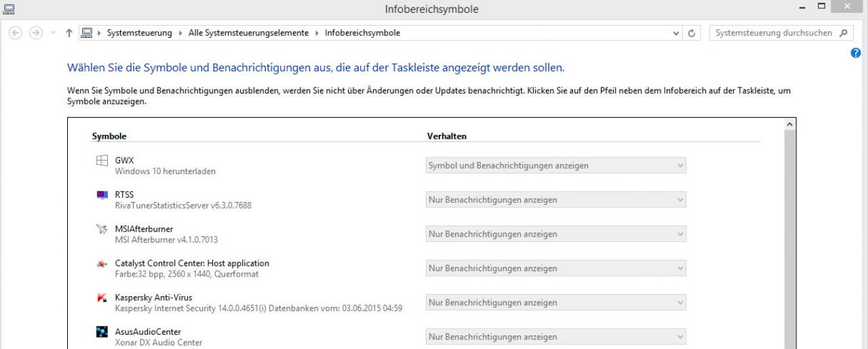This screenshot has width=868, height=349.
Task: Click the RTSS monitor icon
Action: click(x=102, y=195)
